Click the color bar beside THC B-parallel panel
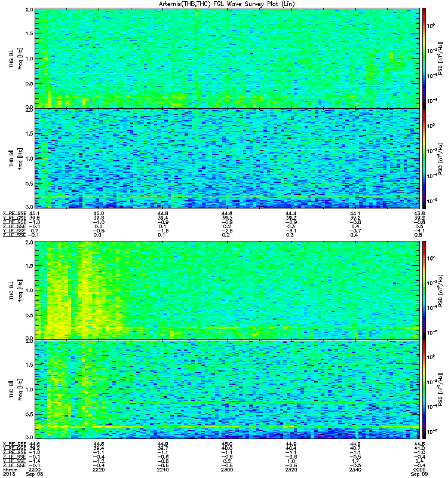This screenshot has height=478, width=448. 424,390
